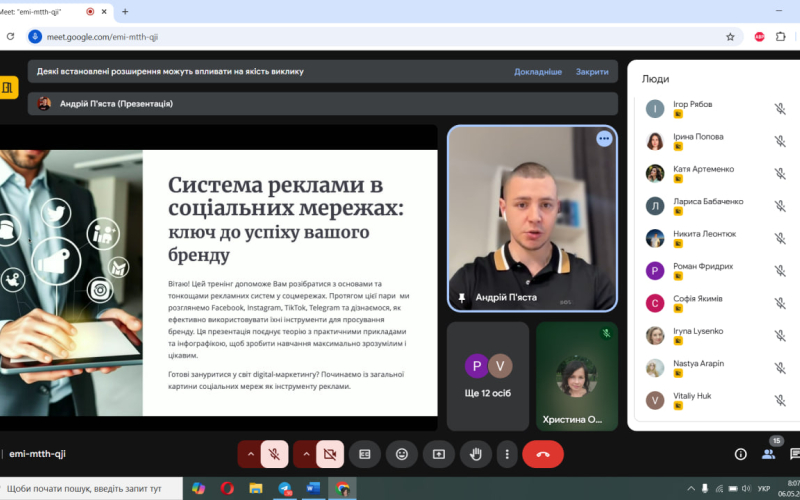This screenshot has height=500, width=800.
Task: Leave the call with red hang-up button
Action: (543, 454)
